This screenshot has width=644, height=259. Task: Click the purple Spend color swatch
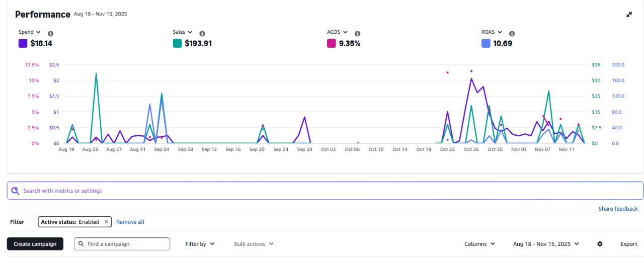click(x=23, y=43)
